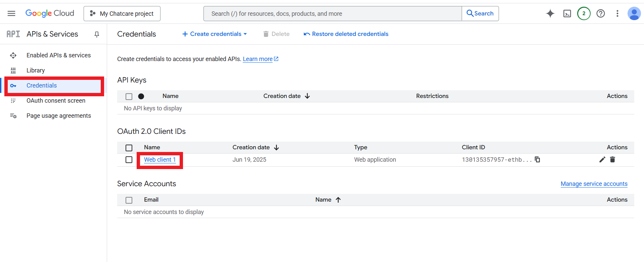This screenshot has width=644, height=262.
Task: Open the main navigation hamburger menu
Action: coord(11,13)
